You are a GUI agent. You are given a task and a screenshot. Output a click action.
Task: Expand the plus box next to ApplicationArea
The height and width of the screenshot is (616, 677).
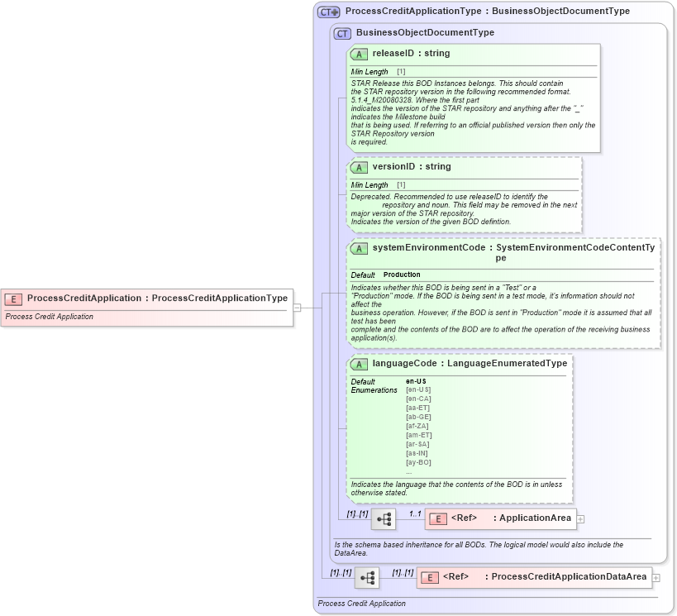(x=582, y=518)
